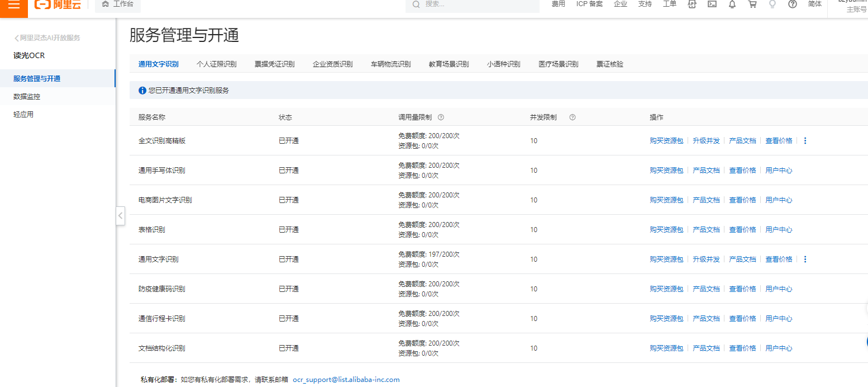
Task: Click the search magnifier icon
Action: point(416,4)
